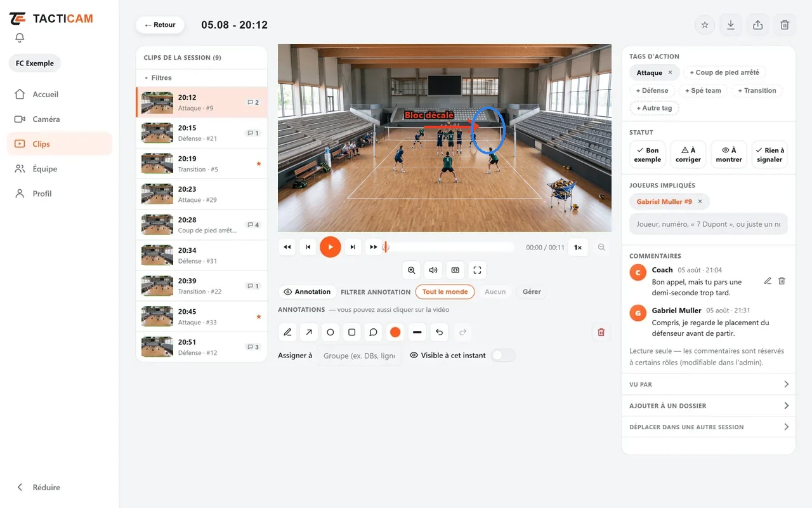812x508 pixels.
Task: Select clip 20:28 Coup de pied arrêté
Action: point(202,225)
